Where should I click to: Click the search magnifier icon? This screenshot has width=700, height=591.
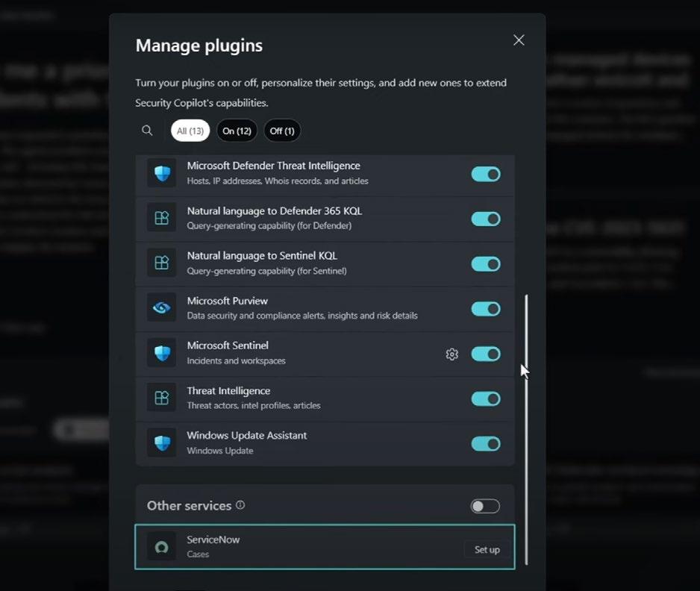tap(147, 131)
